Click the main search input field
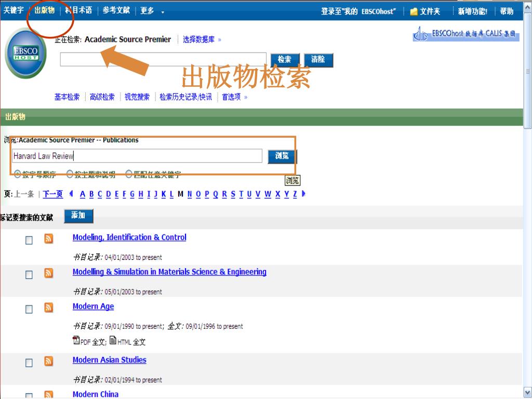 pyautogui.click(x=163, y=59)
